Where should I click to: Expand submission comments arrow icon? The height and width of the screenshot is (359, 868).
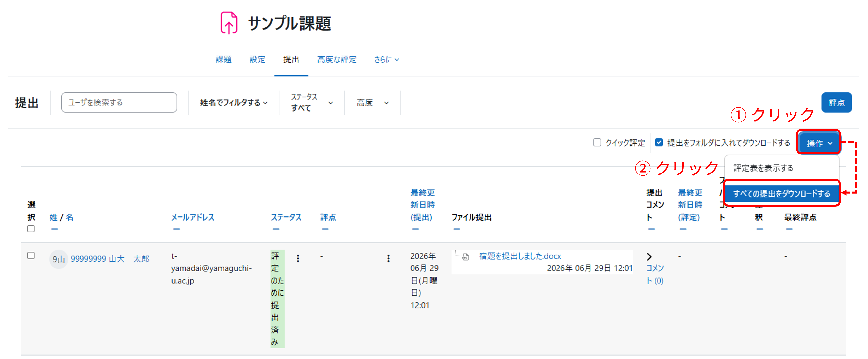click(649, 257)
